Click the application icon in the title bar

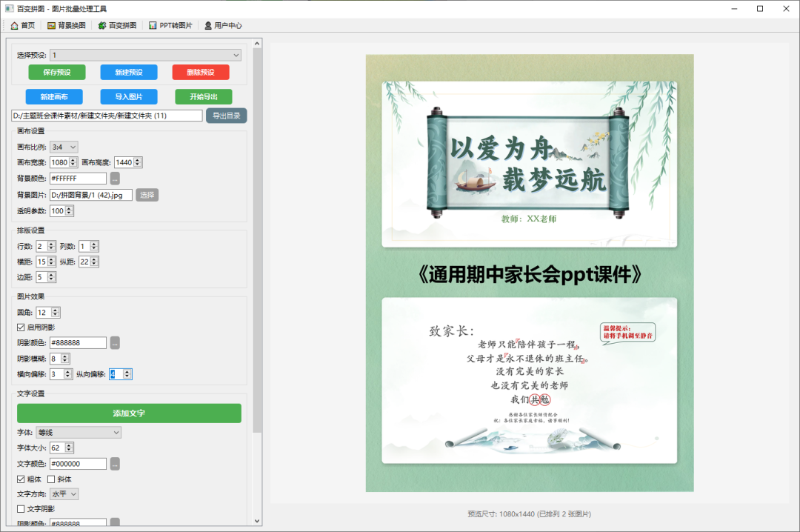pos(9,8)
